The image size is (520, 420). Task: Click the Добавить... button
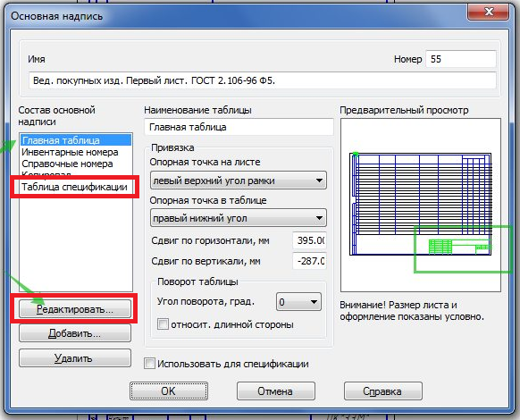(75, 333)
